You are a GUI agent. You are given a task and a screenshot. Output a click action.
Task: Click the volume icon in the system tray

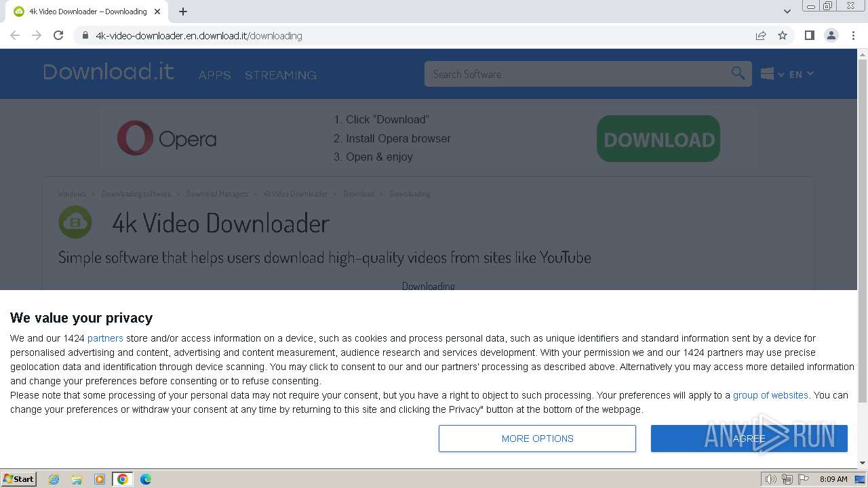(770, 479)
